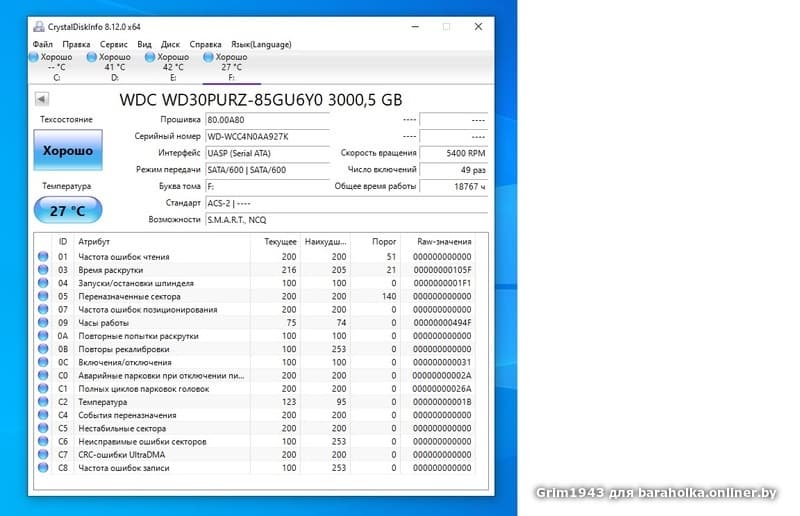Open the Правка menu

tap(76, 44)
